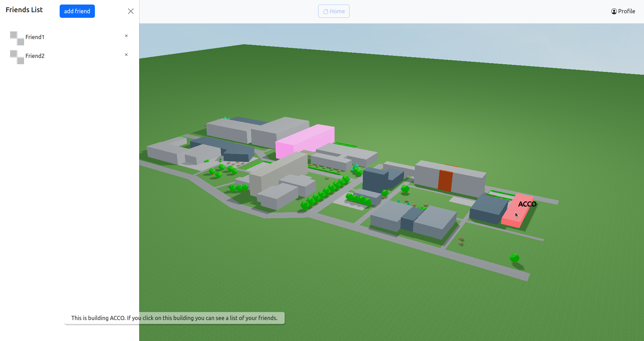Viewport: 644px width, 341px height.
Task: Click the pink highlighted building
Action: [x=305, y=142]
